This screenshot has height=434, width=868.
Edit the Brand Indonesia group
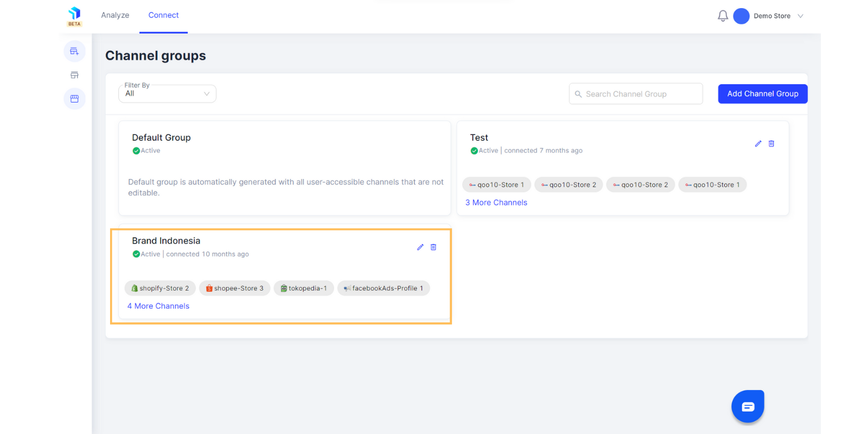coord(420,247)
